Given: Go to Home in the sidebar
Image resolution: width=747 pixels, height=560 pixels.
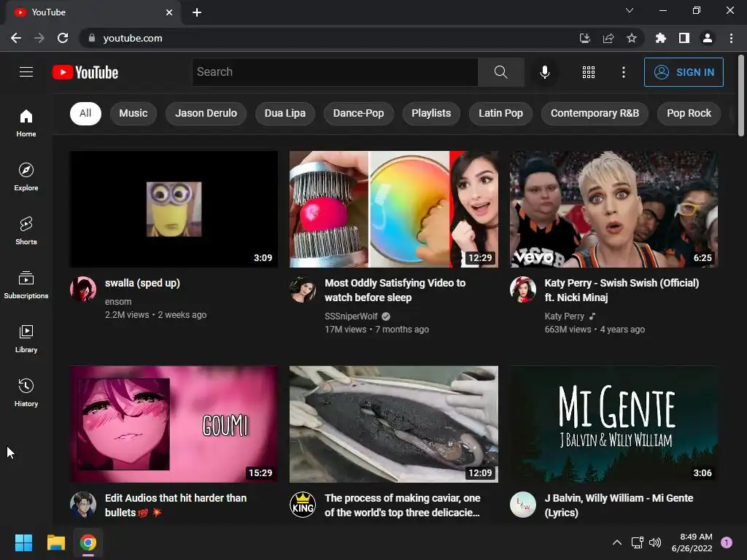Looking at the screenshot, I should coord(26,123).
